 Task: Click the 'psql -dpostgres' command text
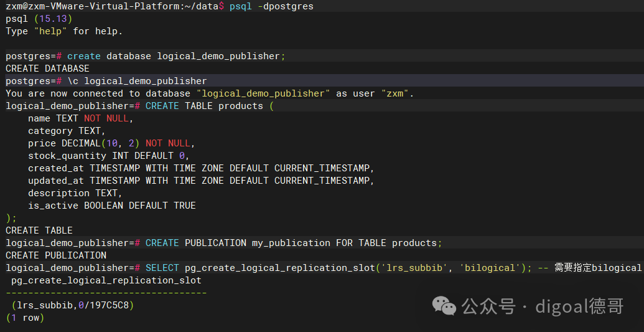271,7
